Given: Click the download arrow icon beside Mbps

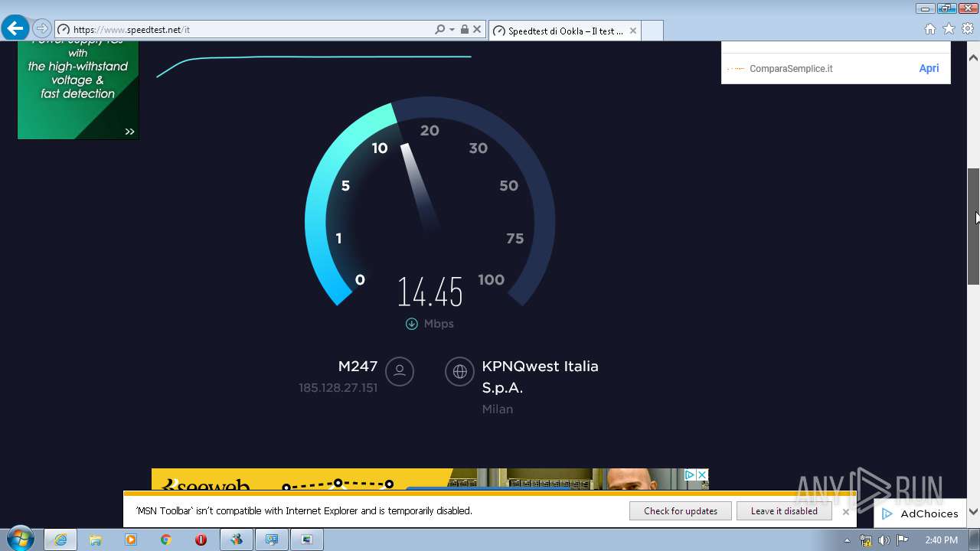Looking at the screenshot, I should (x=412, y=324).
